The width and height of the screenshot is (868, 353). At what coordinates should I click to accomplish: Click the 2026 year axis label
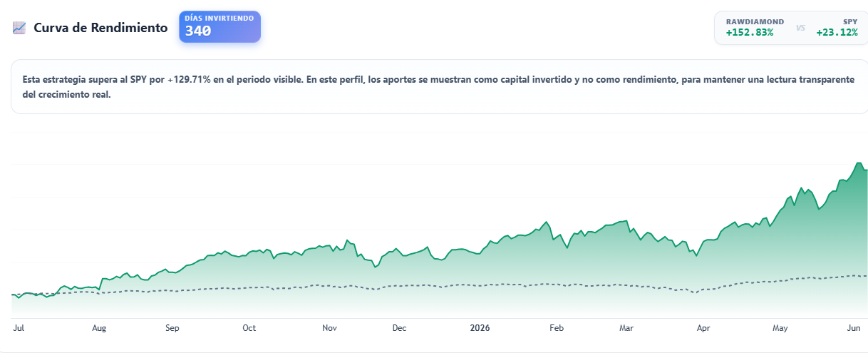click(x=480, y=328)
